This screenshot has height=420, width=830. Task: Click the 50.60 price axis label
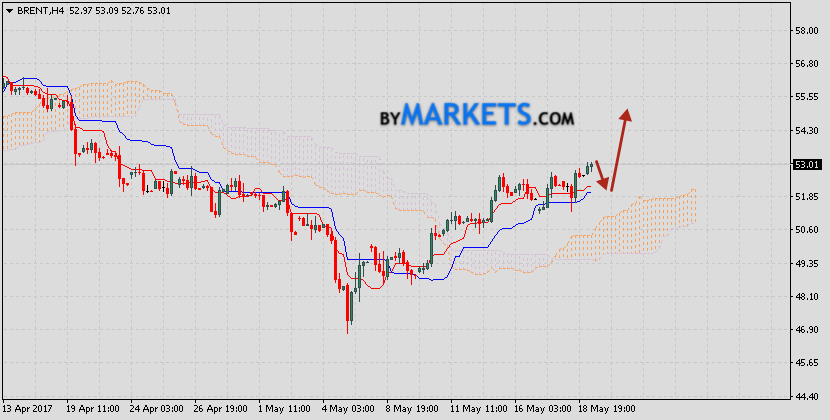[806, 230]
